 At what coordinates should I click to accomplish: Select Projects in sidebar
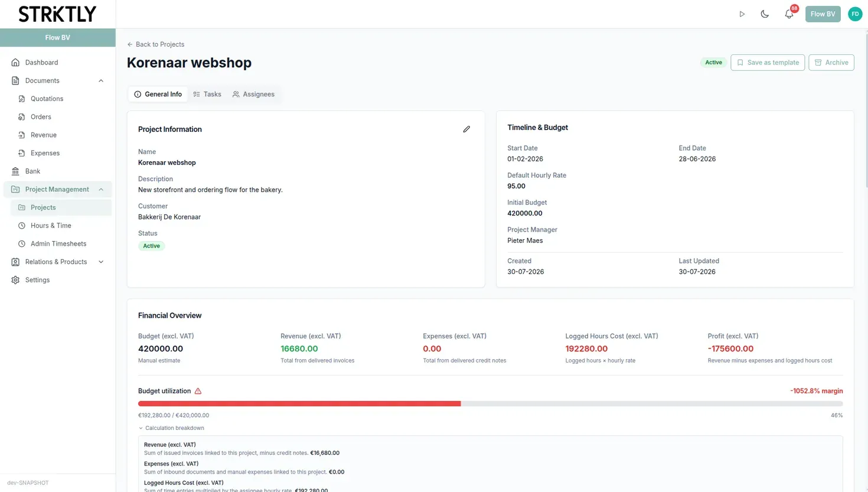pos(61,208)
